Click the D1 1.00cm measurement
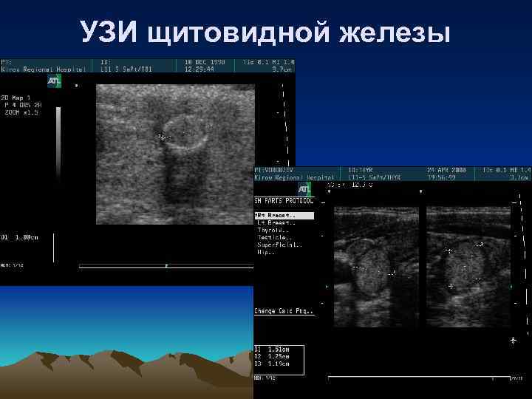The image size is (532, 399). pos(19,237)
